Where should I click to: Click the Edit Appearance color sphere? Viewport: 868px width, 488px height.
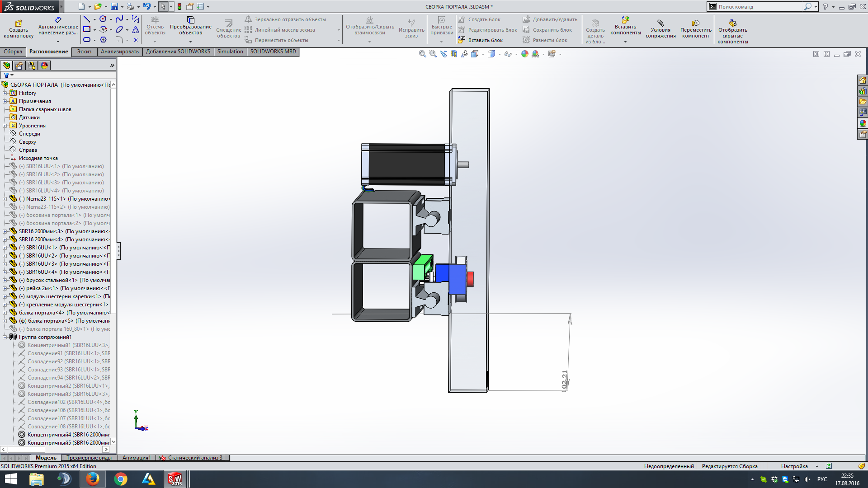coord(524,54)
